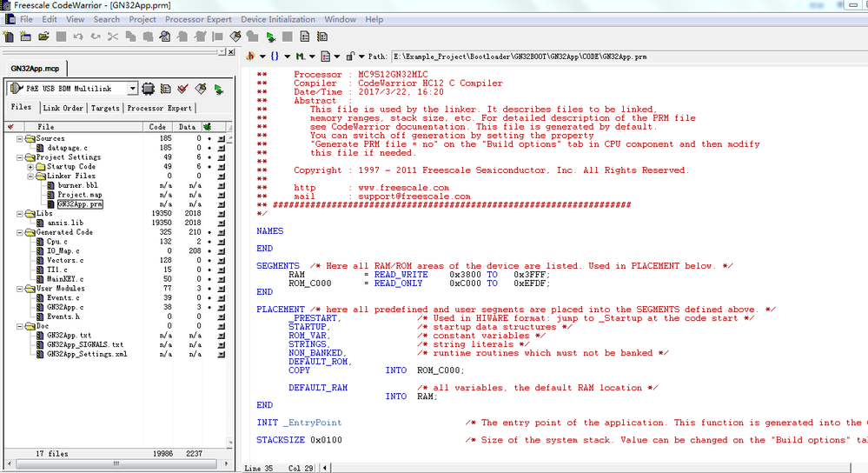Image resolution: width=868 pixels, height=473 pixels.
Task: Click the red checkmark synchronize icon
Action: [x=182, y=89]
